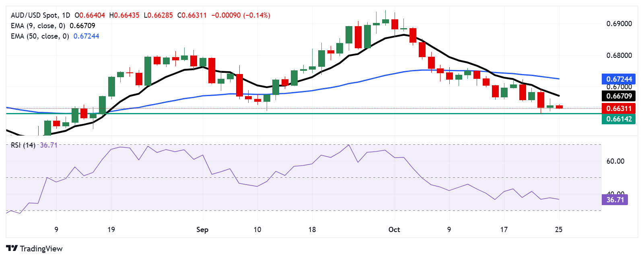Select the RSI (14) indicator label
The image size is (644, 259).
tap(23, 145)
